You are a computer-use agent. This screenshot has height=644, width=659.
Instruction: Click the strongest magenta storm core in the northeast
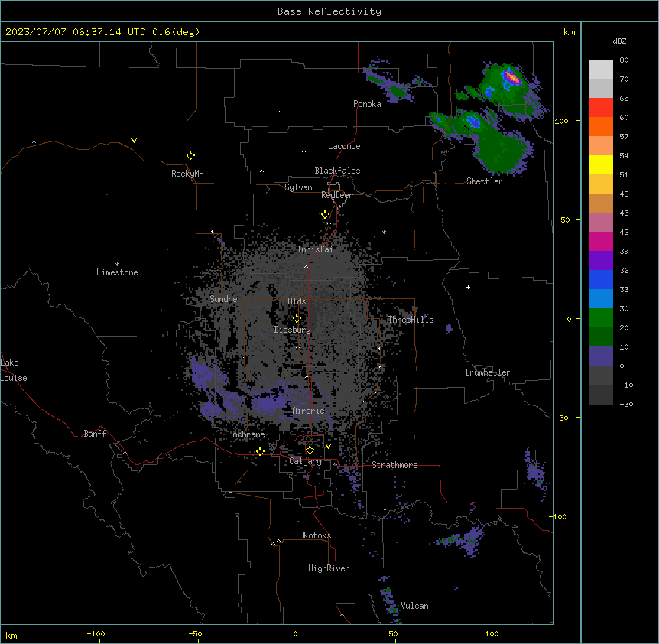(512, 78)
